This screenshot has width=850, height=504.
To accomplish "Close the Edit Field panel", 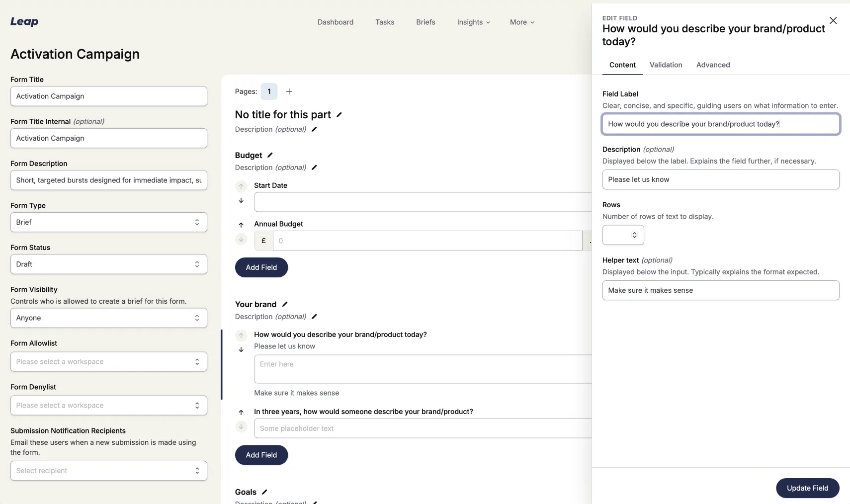I will pos(833,20).
